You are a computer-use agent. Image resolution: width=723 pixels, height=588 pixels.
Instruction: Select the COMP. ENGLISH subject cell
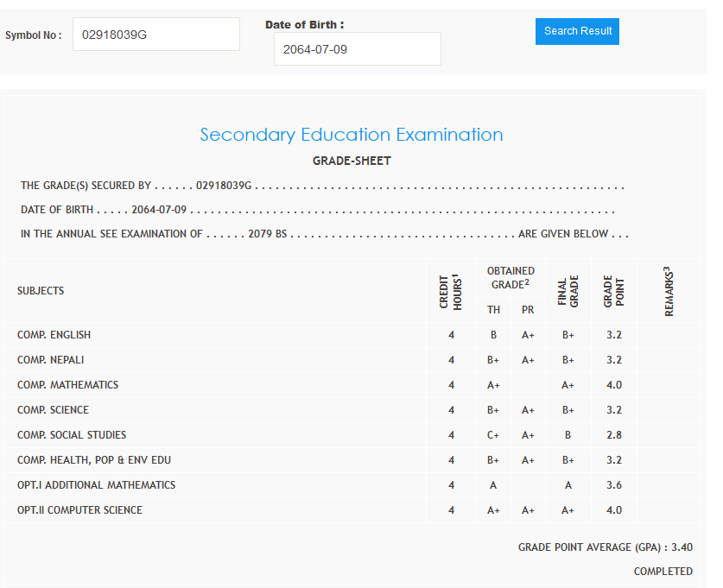coord(54,335)
